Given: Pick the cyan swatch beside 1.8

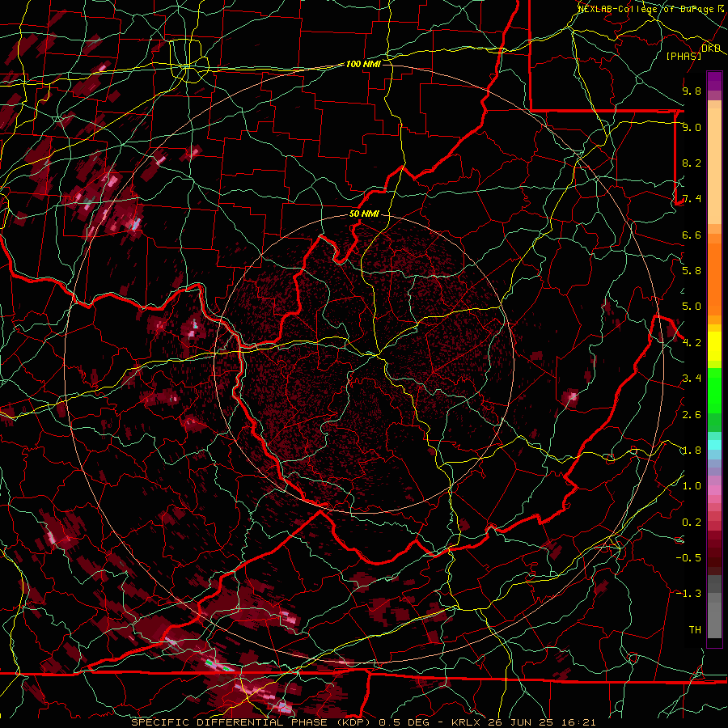Looking at the screenshot, I should [714, 445].
